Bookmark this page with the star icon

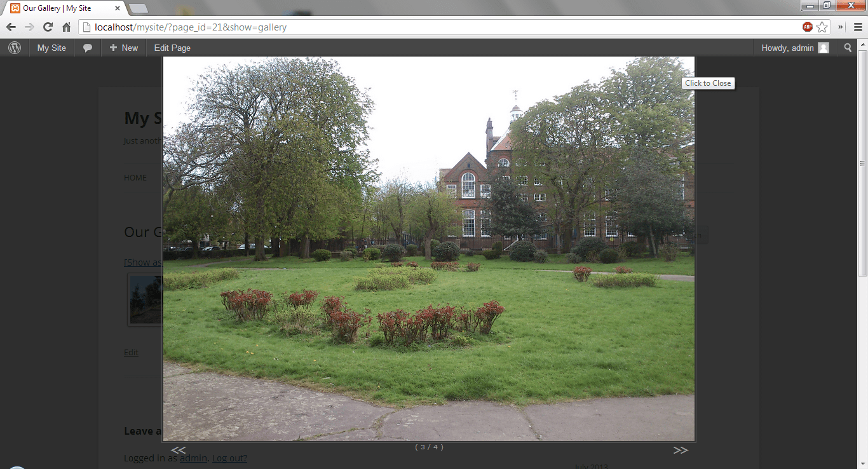click(x=822, y=27)
